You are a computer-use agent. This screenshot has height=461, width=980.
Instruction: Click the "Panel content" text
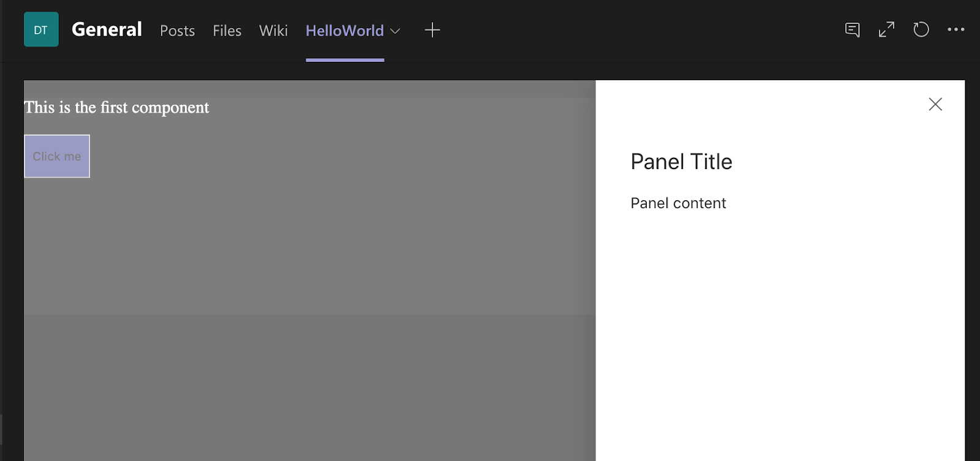coord(678,203)
